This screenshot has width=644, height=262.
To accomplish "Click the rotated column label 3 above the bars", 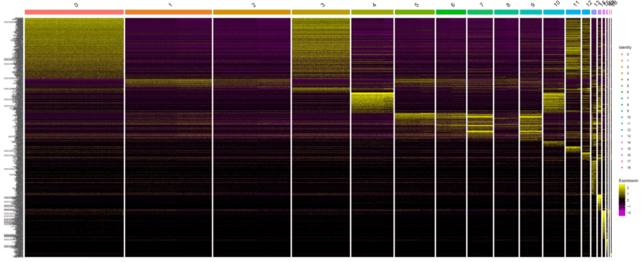I will pos(323,5).
